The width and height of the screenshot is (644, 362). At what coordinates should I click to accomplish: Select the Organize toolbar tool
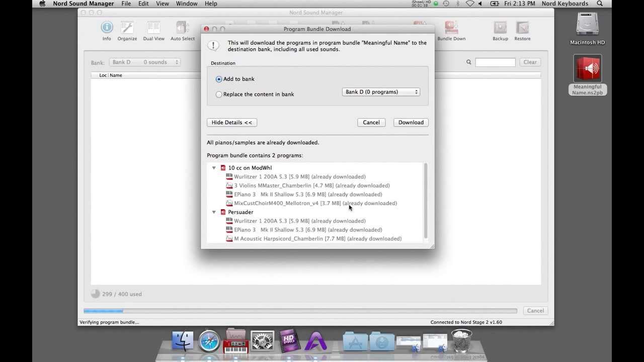click(127, 31)
